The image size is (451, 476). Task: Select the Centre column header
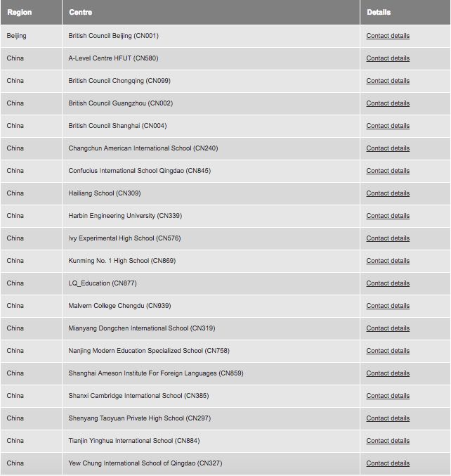pos(80,12)
